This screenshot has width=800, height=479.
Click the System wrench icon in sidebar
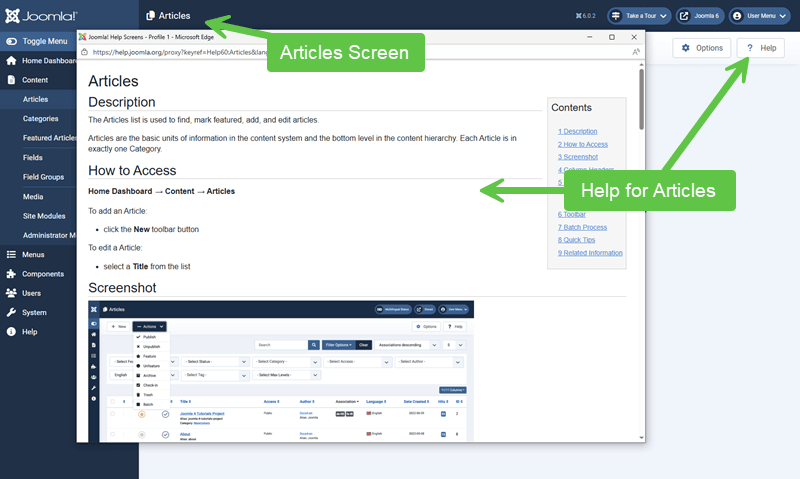(x=11, y=313)
